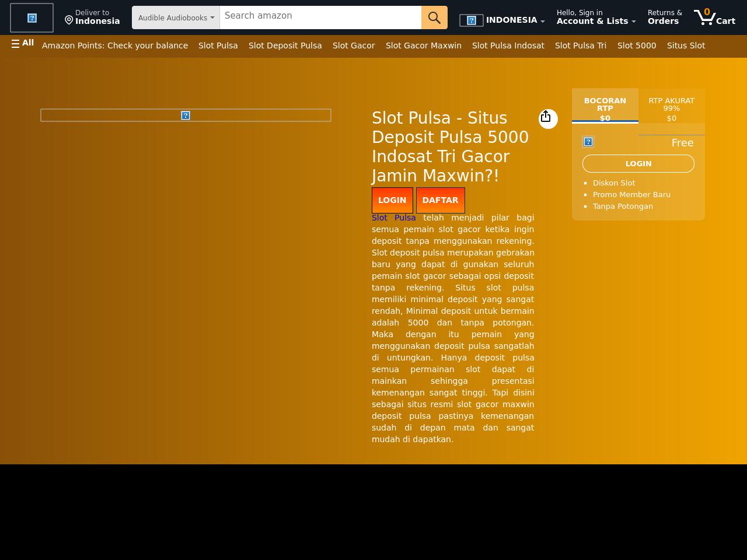The image size is (747, 560).
Task: Select the BOCORAN RTP tab
Action: click(605, 106)
